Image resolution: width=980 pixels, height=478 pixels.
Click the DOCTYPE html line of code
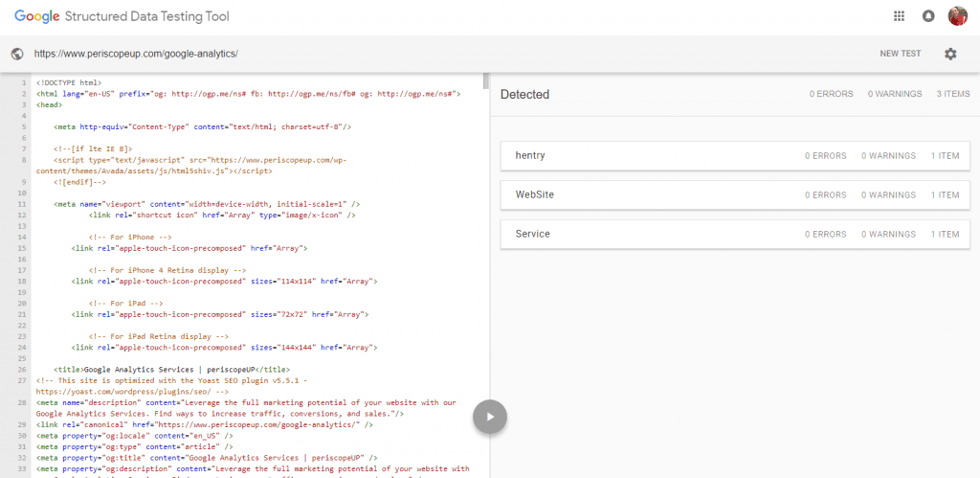click(69, 82)
